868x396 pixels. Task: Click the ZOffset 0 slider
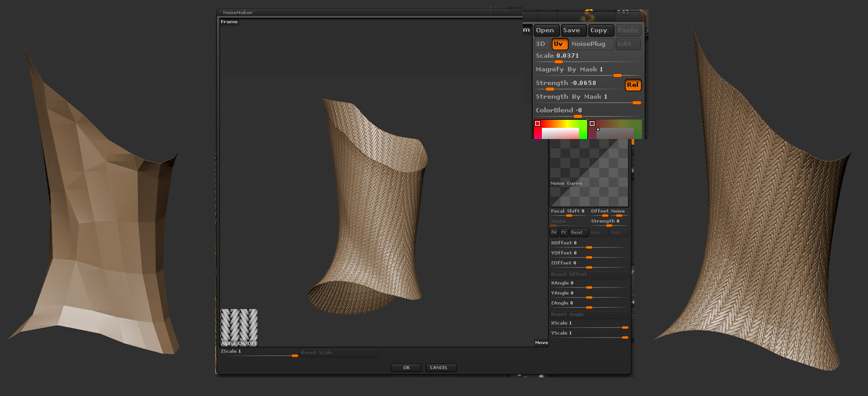tap(589, 264)
